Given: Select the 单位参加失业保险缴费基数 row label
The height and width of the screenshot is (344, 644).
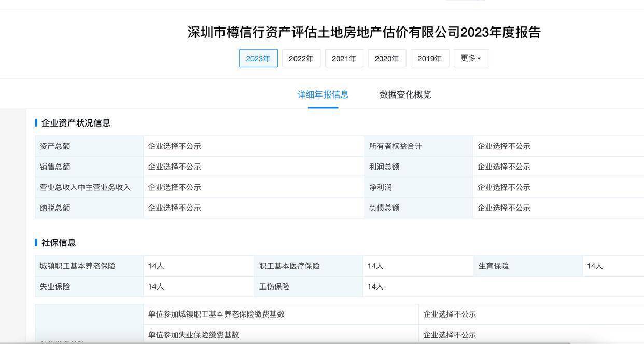Looking at the screenshot, I should tap(193, 335).
